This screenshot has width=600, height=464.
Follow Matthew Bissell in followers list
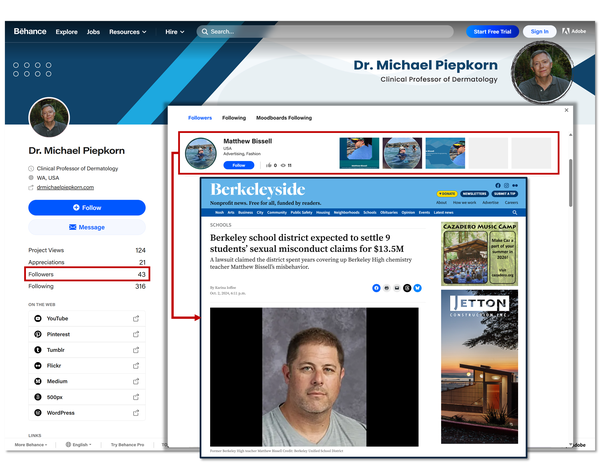pos(239,165)
